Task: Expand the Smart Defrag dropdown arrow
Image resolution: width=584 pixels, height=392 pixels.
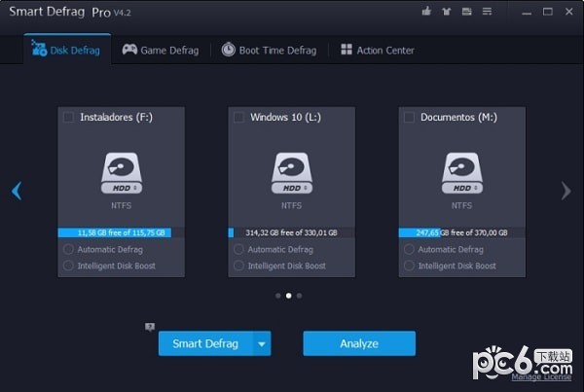Action: [x=262, y=343]
